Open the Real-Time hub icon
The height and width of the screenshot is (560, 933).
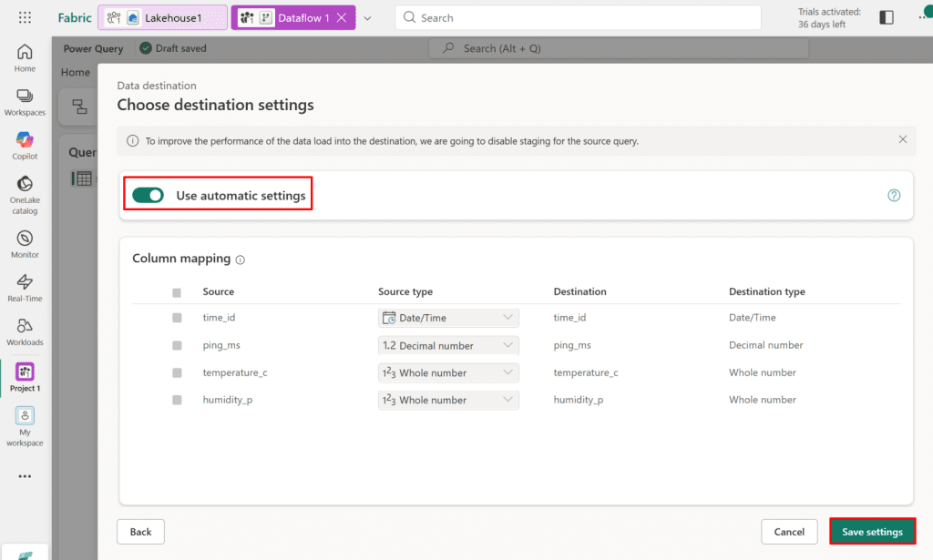coord(25,287)
